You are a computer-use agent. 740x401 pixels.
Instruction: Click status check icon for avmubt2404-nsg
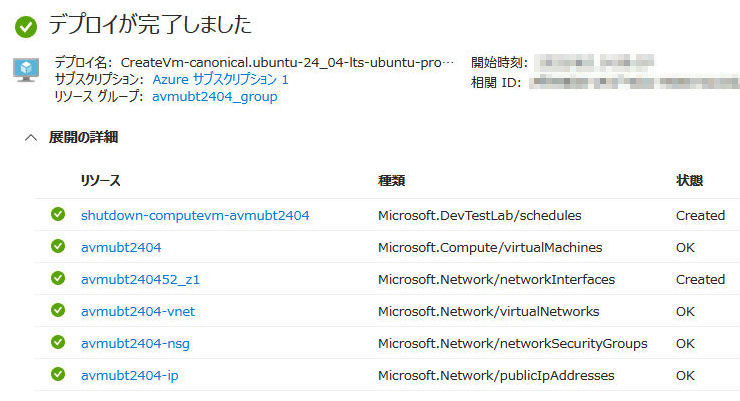pos(58,343)
